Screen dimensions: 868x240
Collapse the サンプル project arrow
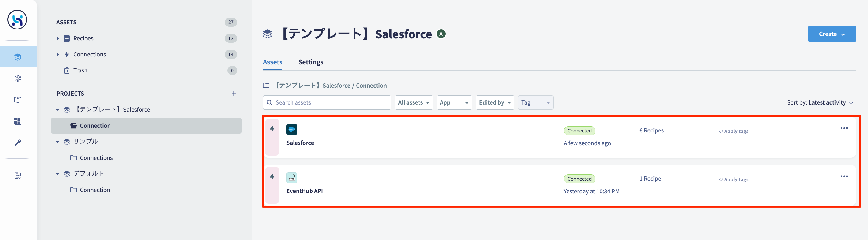[57, 142]
